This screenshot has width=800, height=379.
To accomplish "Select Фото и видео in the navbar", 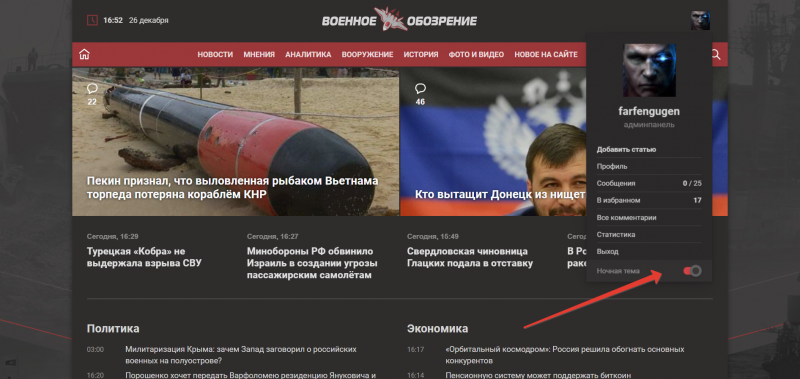I will (476, 55).
